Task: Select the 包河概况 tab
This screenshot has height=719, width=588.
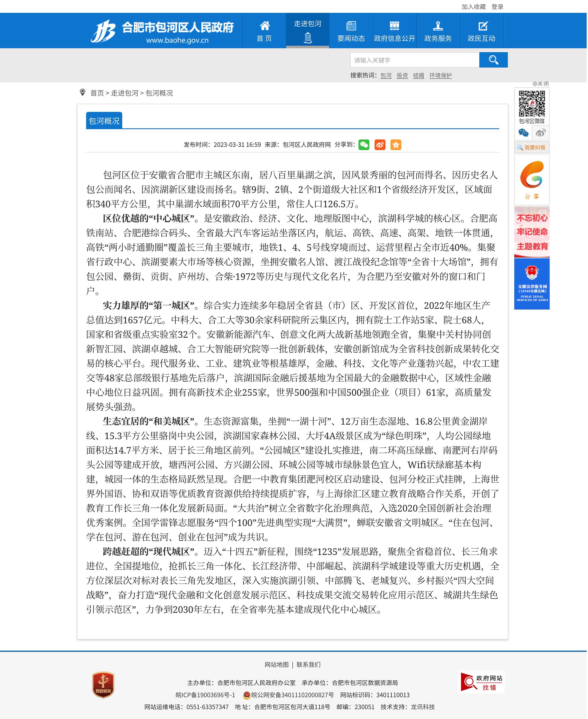Action: [104, 121]
